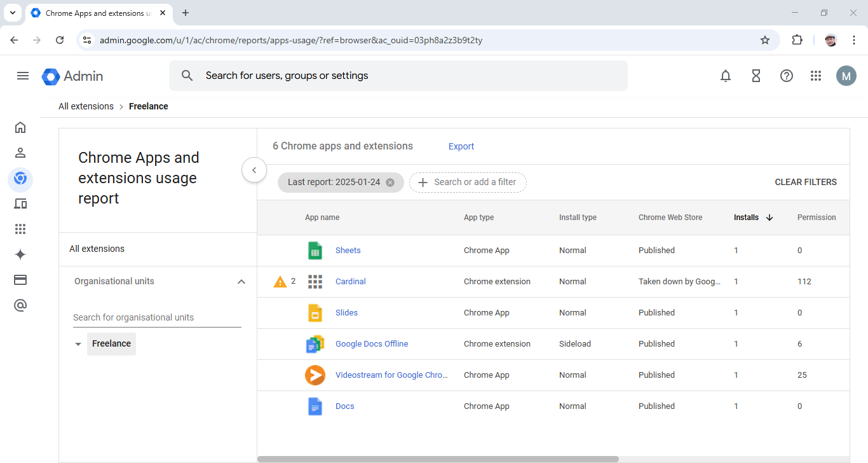Viewport: 868px width, 463px height.
Task: Open the Generative AI sparkle sidebar icon
Action: [20, 254]
